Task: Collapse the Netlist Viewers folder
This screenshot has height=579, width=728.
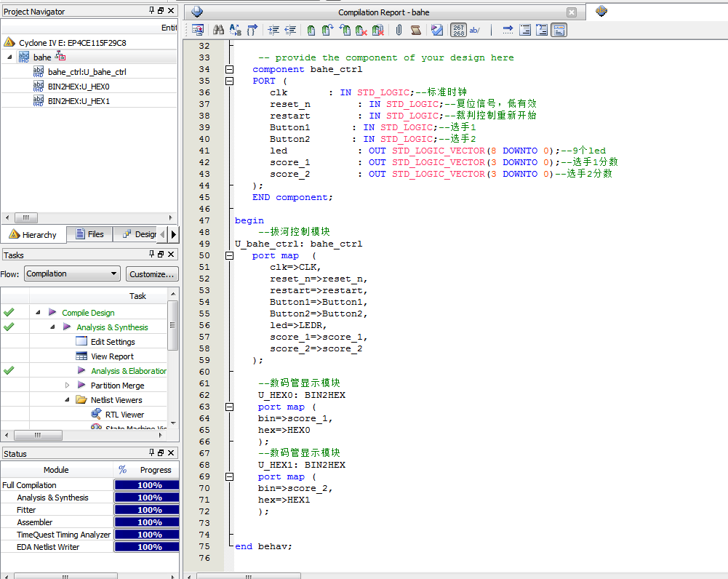Action: point(68,400)
